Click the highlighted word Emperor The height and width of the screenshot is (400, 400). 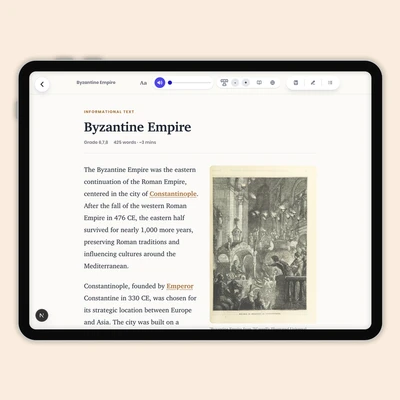180,286
